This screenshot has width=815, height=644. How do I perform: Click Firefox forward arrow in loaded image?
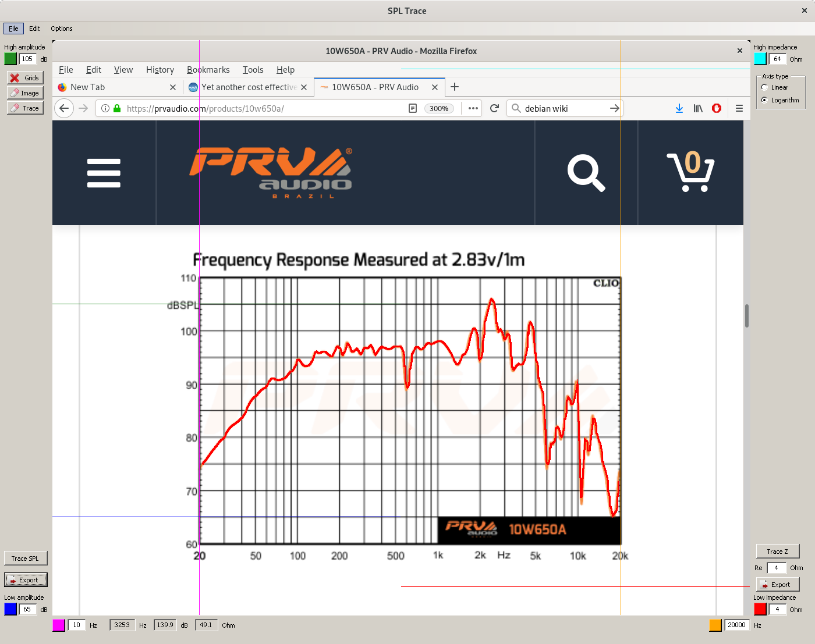pos(83,108)
